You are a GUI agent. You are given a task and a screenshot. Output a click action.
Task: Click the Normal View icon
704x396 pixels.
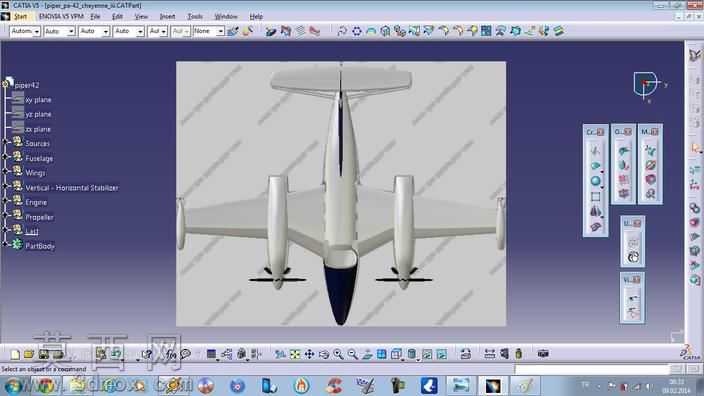point(367,355)
